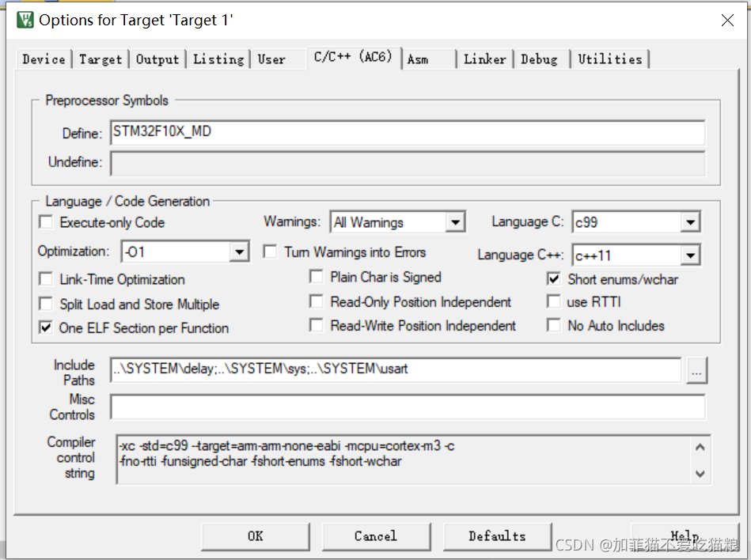Viewport: 751px width, 560px height.
Task: Check Read-Write Position Independent
Action: pos(316,325)
